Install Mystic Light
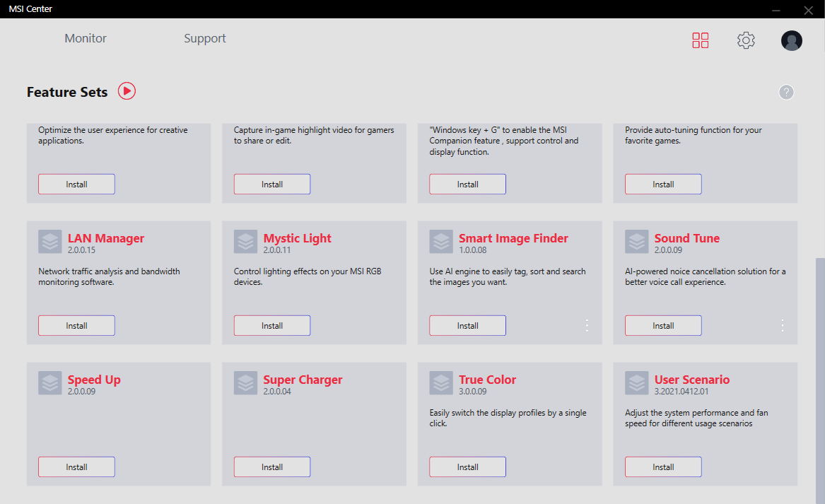The image size is (825, 504). (272, 326)
